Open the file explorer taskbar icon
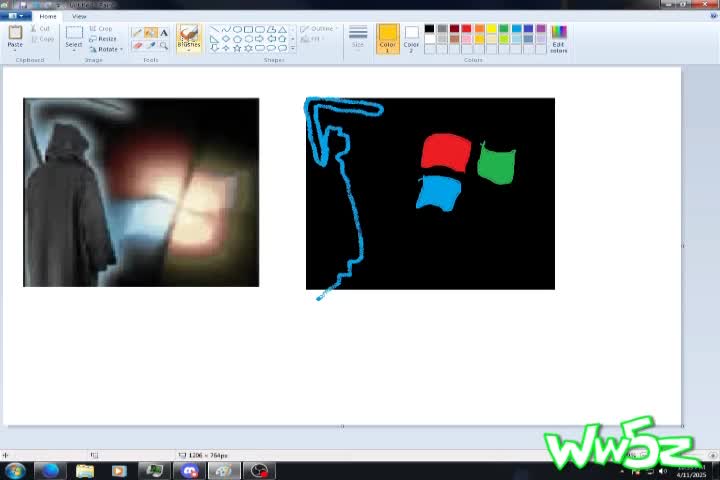This screenshot has width=720, height=480. point(85,471)
